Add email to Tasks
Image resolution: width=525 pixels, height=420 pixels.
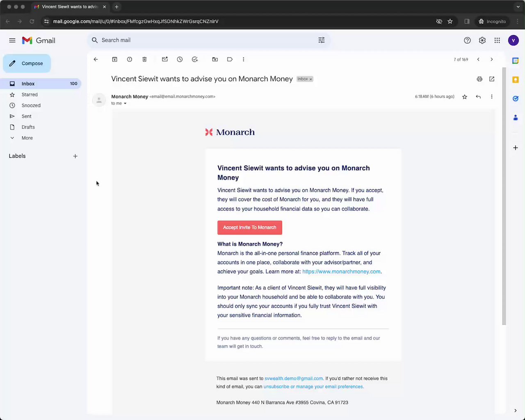pos(195,59)
